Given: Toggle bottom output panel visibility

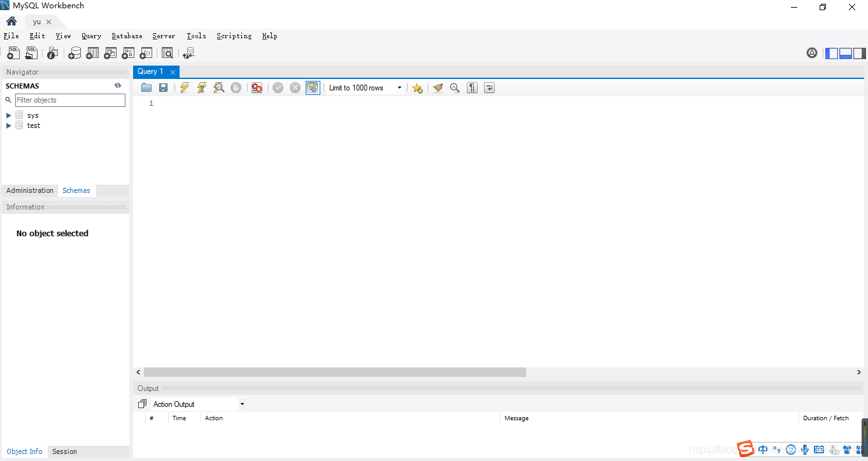Looking at the screenshot, I should click(846, 53).
